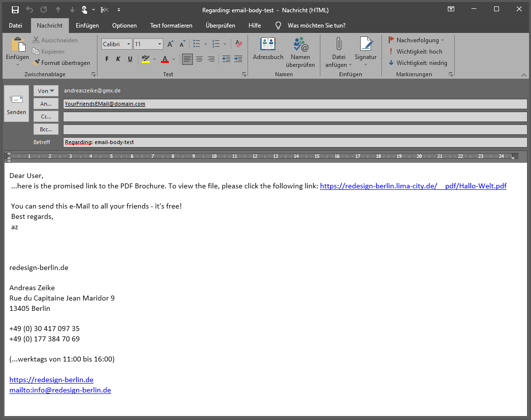Align text right
Viewport: 531px width, 420px height.
pos(211,59)
